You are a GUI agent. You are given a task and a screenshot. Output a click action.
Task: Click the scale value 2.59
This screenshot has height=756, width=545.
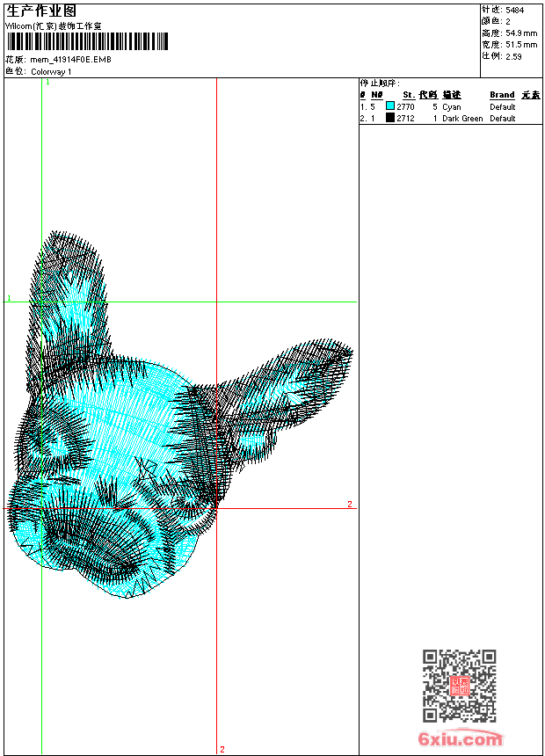513,56
